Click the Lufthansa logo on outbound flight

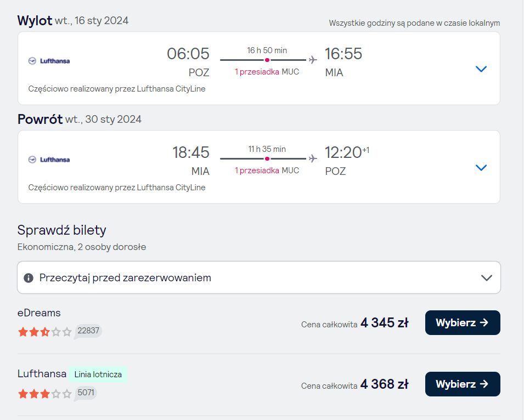click(49, 61)
